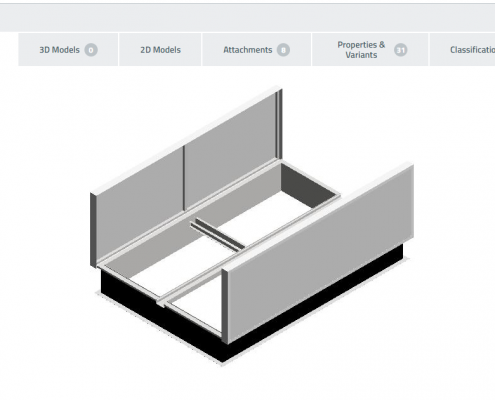The image size is (495, 400).
Task: Go to the Classification tab
Action: [x=463, y=50]
